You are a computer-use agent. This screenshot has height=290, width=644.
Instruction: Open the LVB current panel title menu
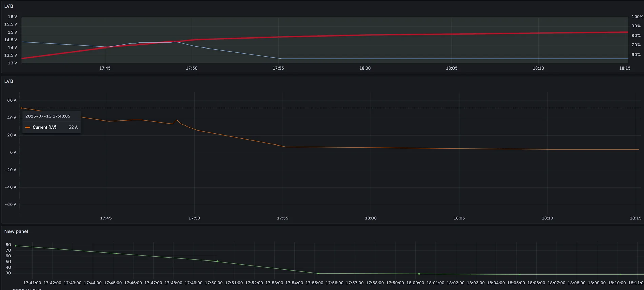(x=8, y=81)
